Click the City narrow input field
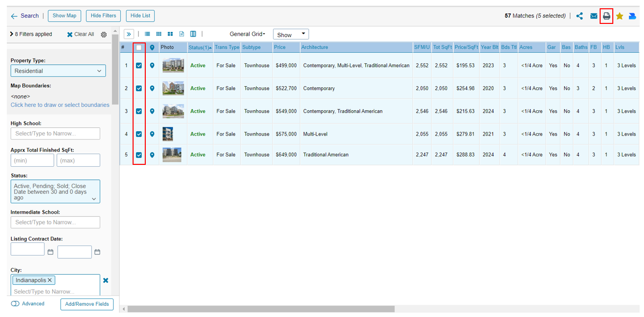Image resolution: width=644 pixels, height=317 pixels. (55, 291)
